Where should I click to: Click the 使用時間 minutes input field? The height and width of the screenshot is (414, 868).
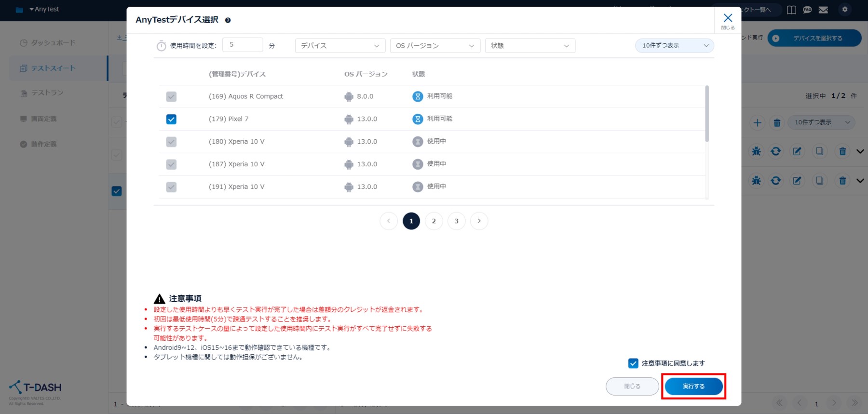(x=243, y=45)
